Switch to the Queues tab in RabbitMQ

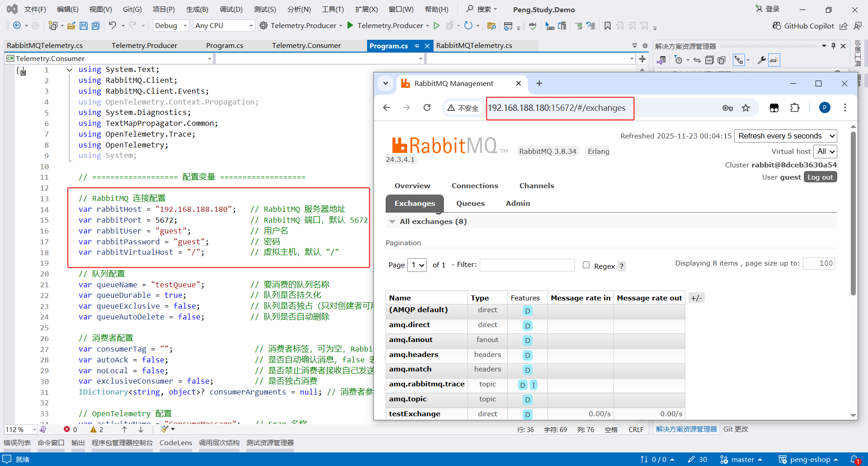(470, 204)
